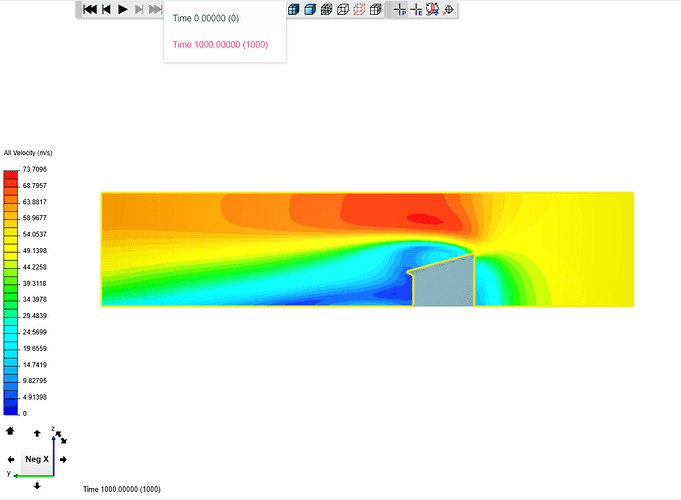The height and width of the screenshot is (500, 681).
Task: Click the target center-point tool icon
Action: [448, 9]
